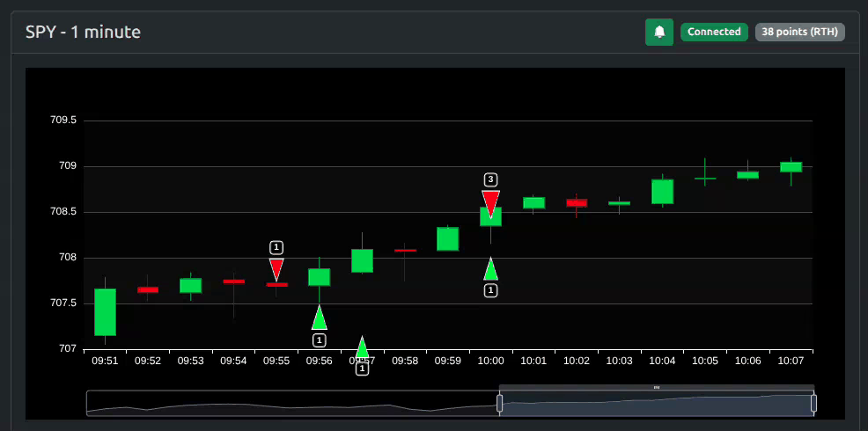Click the red candle at 10:02
The image size is (868, 431).
pos(577,202)
